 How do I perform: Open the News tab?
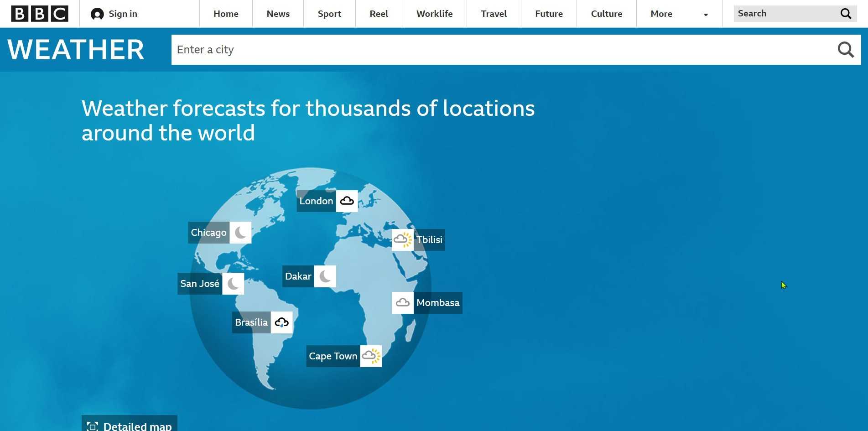(x=278, y=14)
